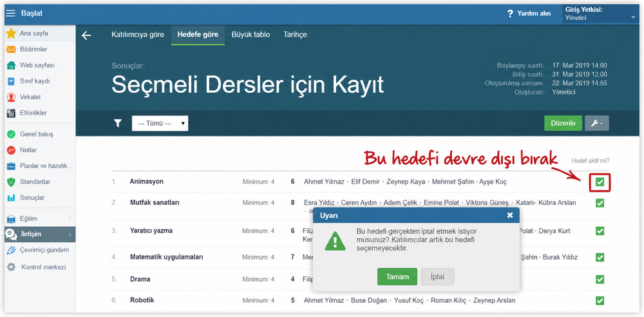The image size is (644, 317).
Task: Open Bildirimler envelope icon
Action: [11, 50]
